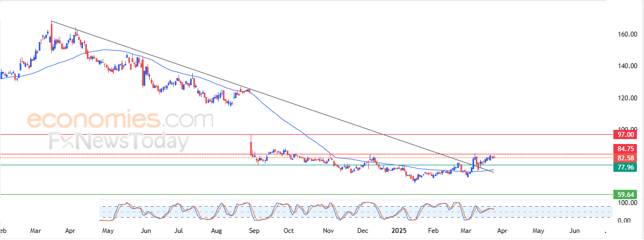
Task: Click the Jul label on time axis
Action: pyautogui.click(x=178, y=231)
